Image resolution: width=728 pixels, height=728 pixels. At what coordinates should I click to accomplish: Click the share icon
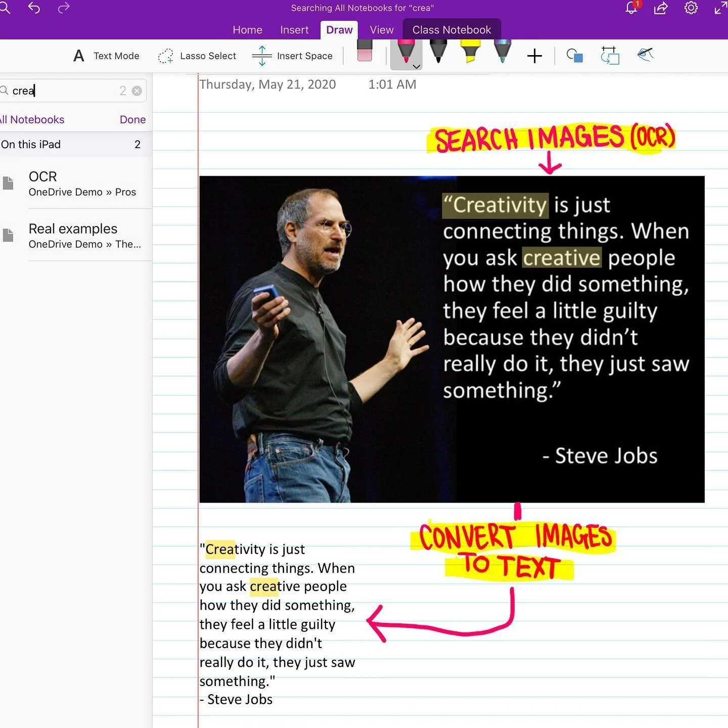[661, 8]
